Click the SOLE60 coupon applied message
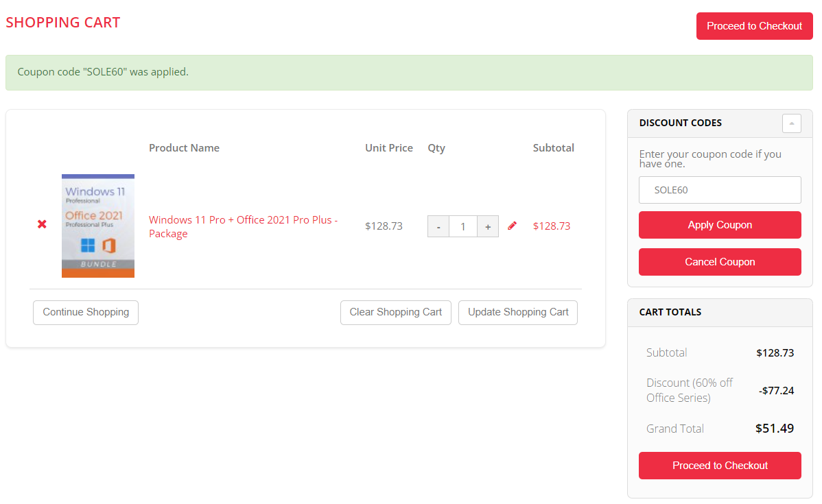Image resolution: width=822 pixels, height=504 pixels. [103, 72]
